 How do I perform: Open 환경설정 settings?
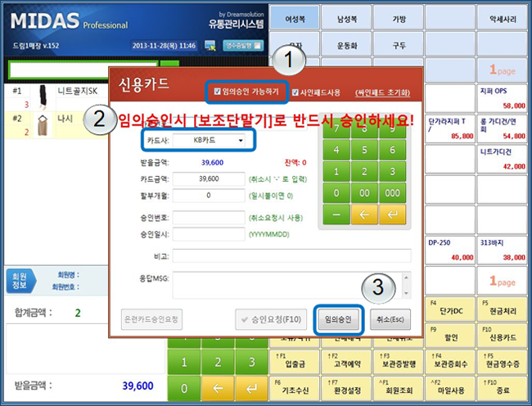click(347, 389)
